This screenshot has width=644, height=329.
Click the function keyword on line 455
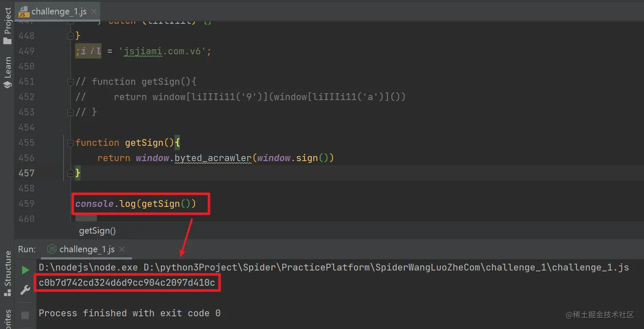coord(97,143)
